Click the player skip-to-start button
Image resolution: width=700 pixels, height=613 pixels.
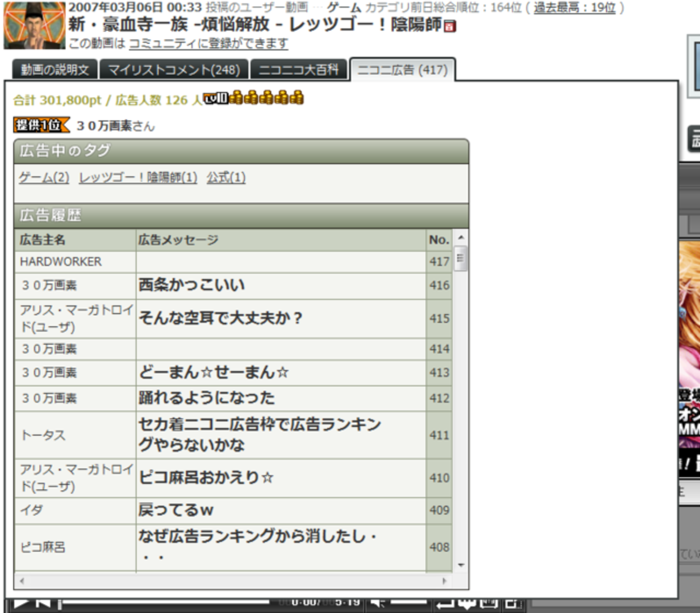[x=44, y=604]
